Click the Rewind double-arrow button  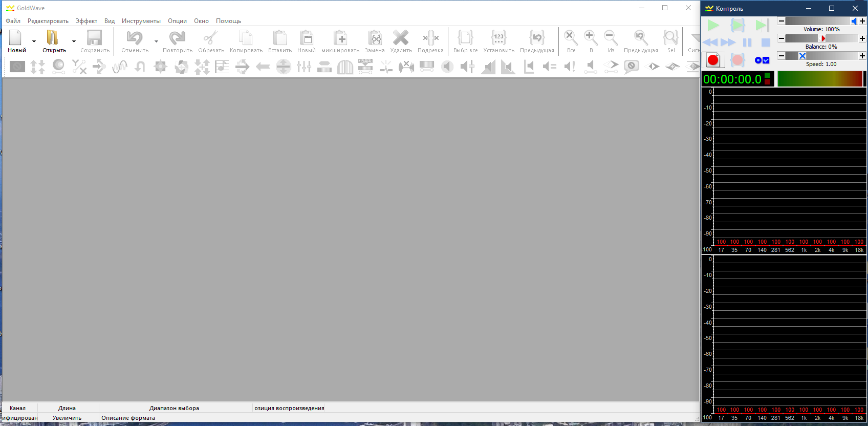click(710, 42)
